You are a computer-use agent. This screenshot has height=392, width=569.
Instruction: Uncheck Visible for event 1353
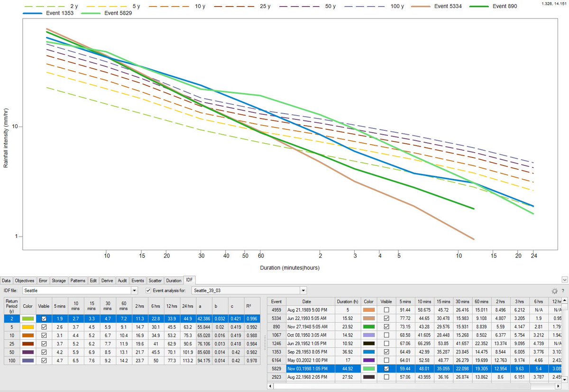[386, 353]
